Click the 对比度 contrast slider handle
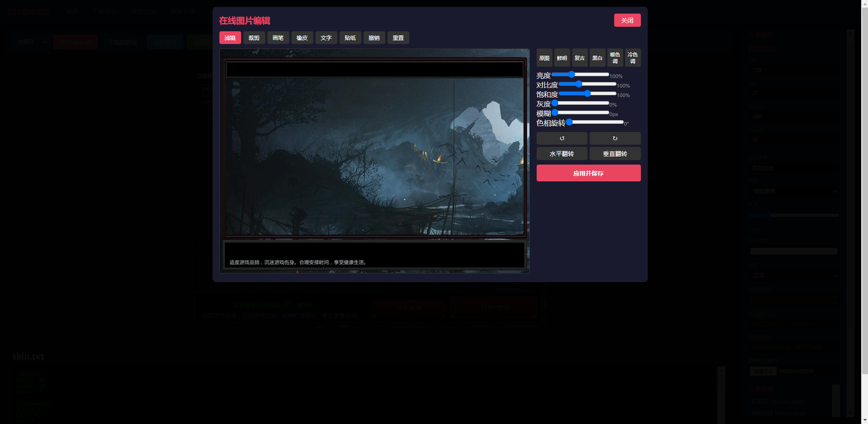The image size is (868, 424). 579,84
